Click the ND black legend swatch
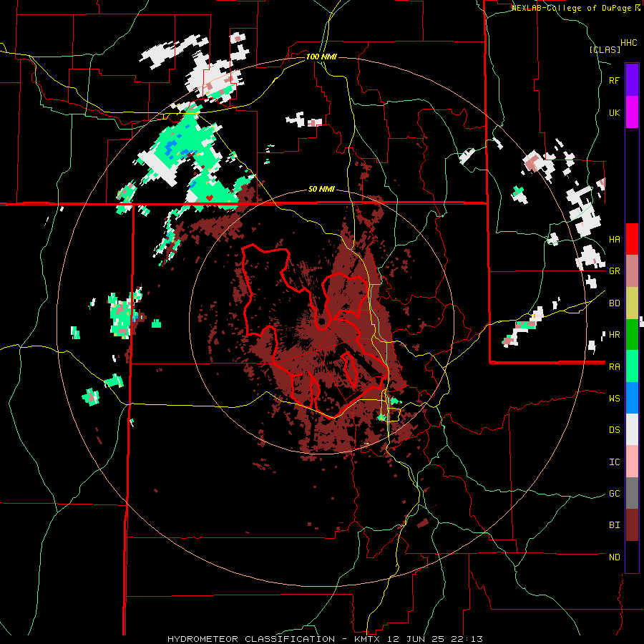 point(632,557)
